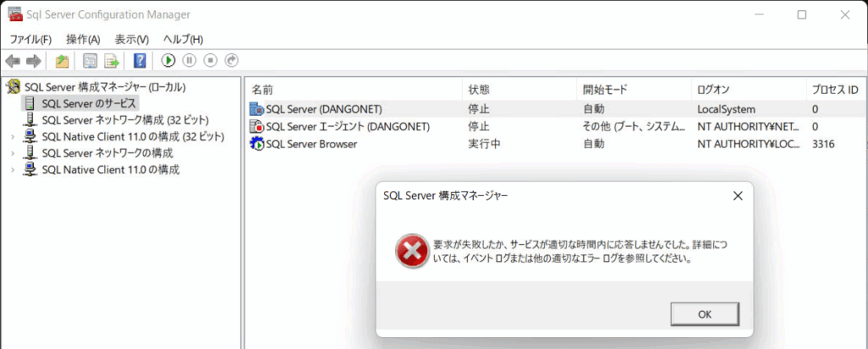Click the Restart service toolbar icon
This screenshot has width=868, height=349.
pyautogui.click(x=231, y=61)
